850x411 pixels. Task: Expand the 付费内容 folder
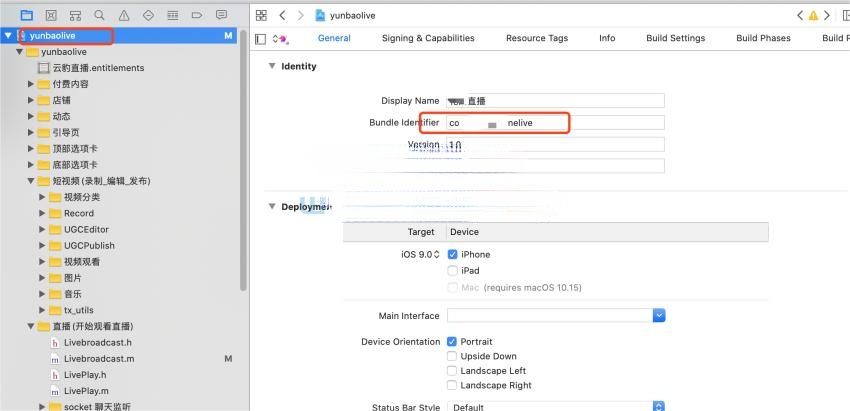[x=31, y=84]
